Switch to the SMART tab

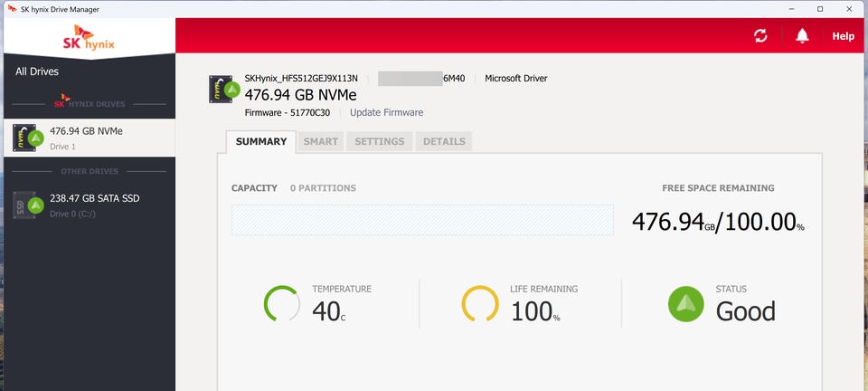[320, 141]
